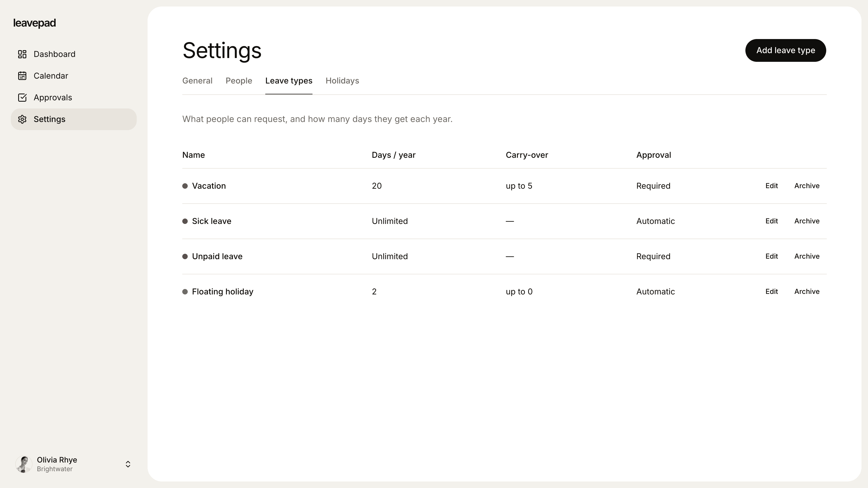Edit the Unpaid leave type
Screen dimensions: 868x488
point(772,256)
